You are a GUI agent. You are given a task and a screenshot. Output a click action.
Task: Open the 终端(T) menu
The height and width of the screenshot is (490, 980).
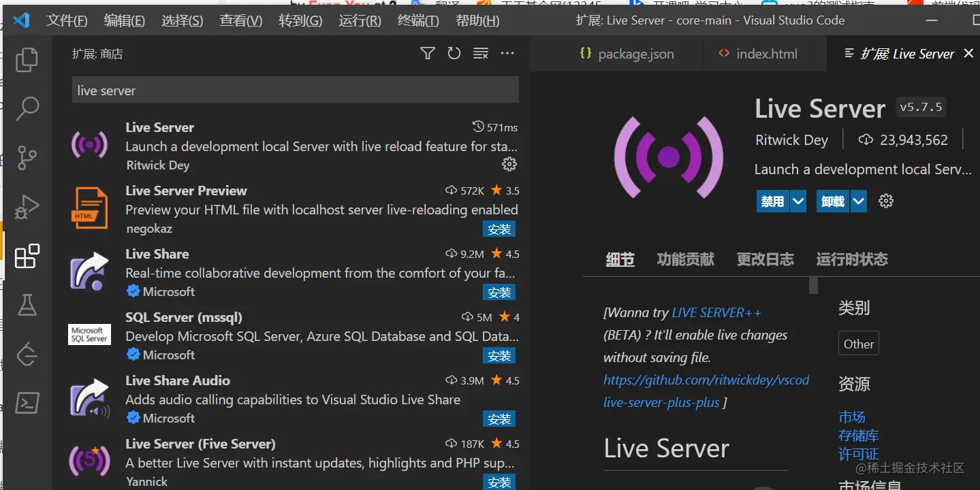418,20
